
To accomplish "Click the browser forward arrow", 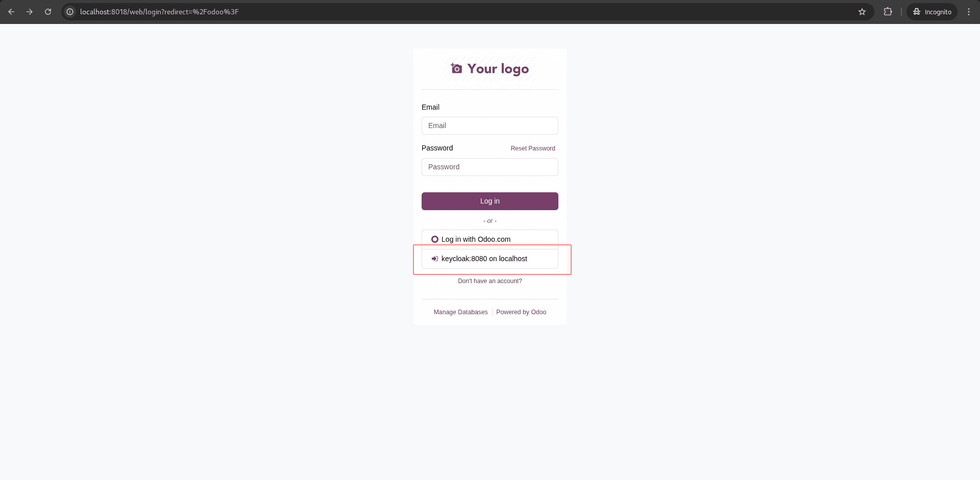I will pyautogui.click(x=30, y=11).
